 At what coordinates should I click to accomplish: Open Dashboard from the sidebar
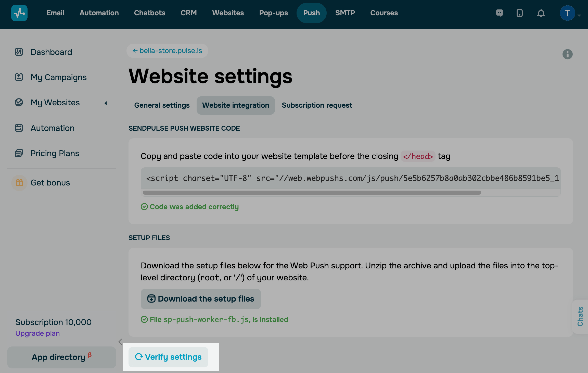[x=51, y=52]
